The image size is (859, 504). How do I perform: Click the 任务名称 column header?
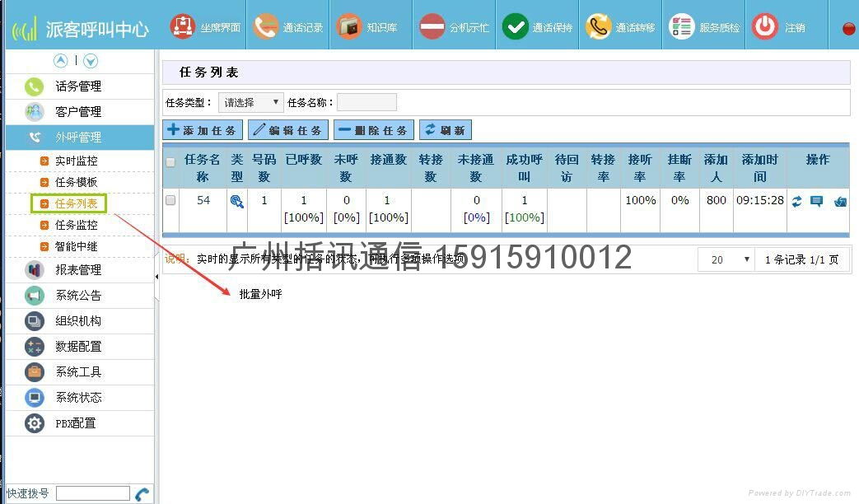point(202,168)
